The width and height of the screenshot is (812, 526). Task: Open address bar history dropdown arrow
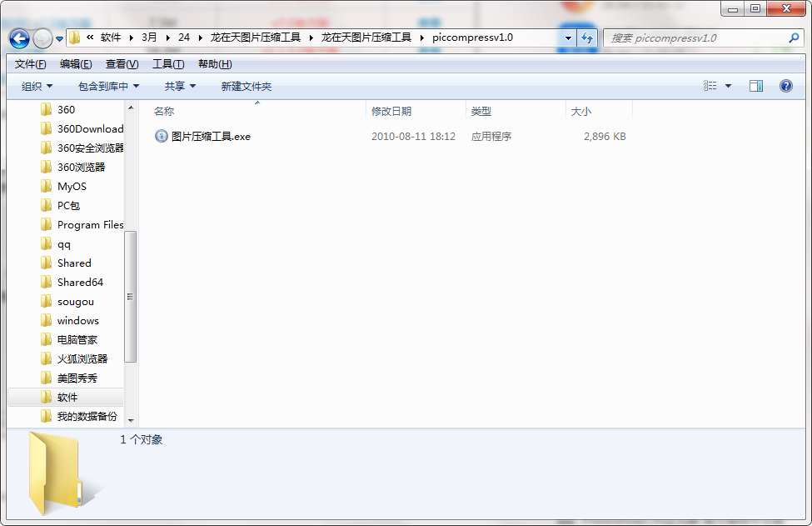(568, 38)
